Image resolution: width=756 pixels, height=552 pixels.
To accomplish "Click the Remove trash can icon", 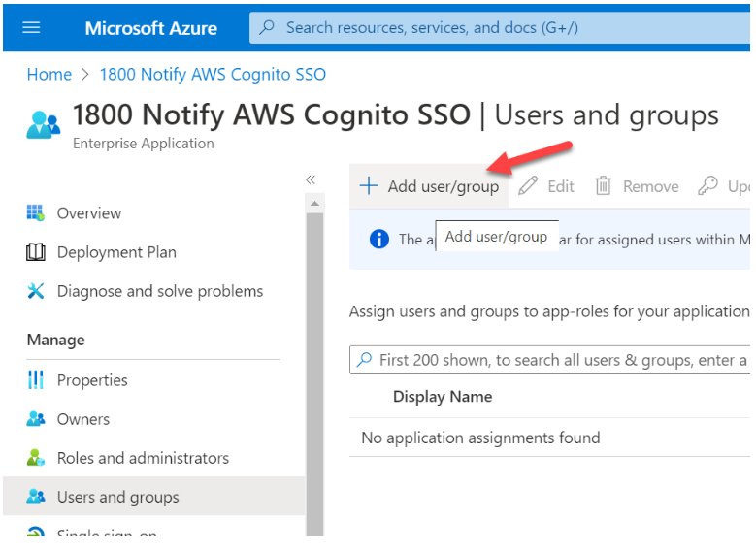I will [x=604, y=185].
